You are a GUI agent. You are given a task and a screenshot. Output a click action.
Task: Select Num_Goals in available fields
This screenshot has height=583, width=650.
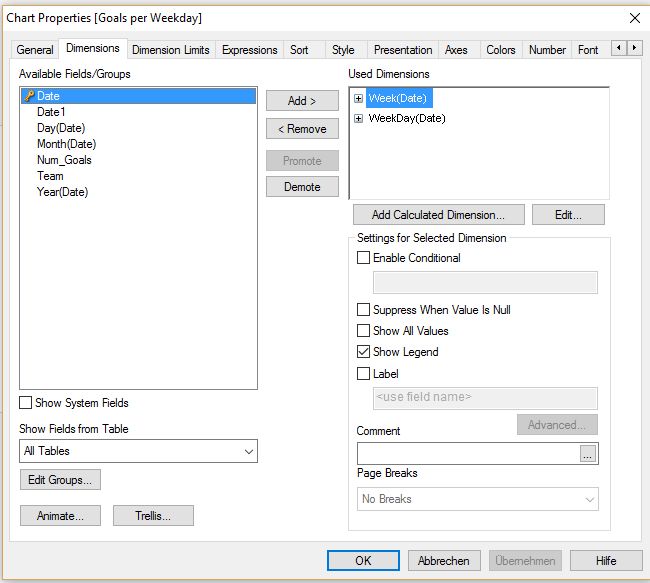64,160
